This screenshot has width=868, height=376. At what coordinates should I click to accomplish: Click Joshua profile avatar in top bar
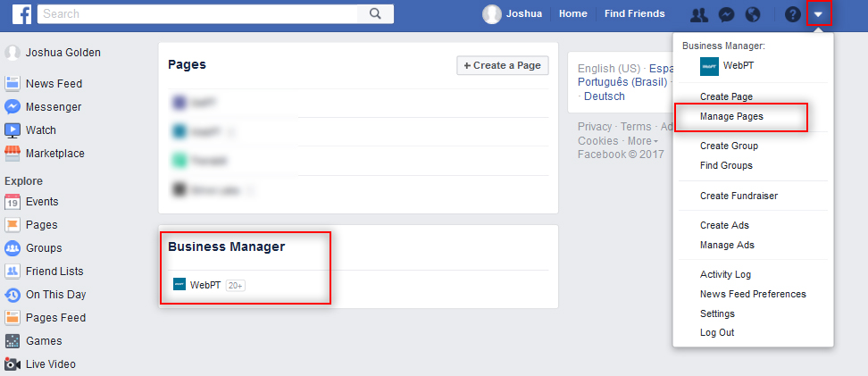click(x=492, y=14)
